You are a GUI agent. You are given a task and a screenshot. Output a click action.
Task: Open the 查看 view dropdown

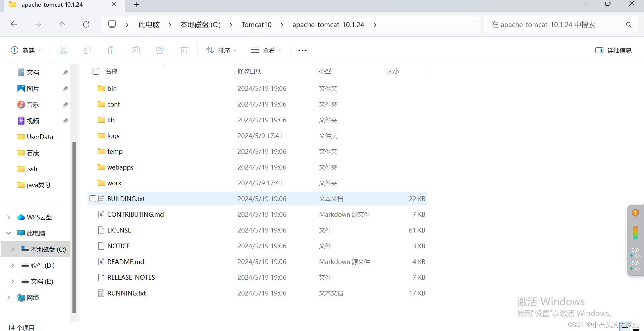click(x=266, y=50)
